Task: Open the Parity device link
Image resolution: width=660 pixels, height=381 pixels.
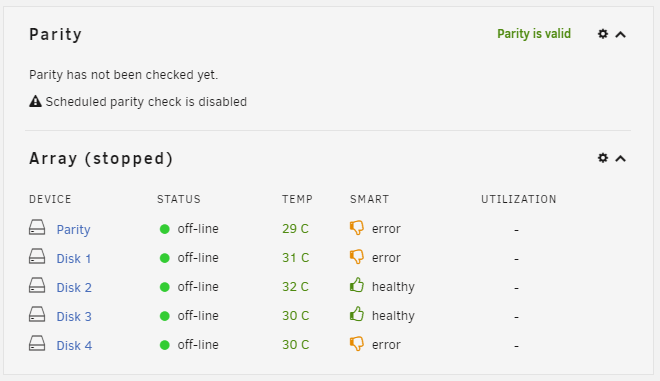Action: [x=74, y=229]
